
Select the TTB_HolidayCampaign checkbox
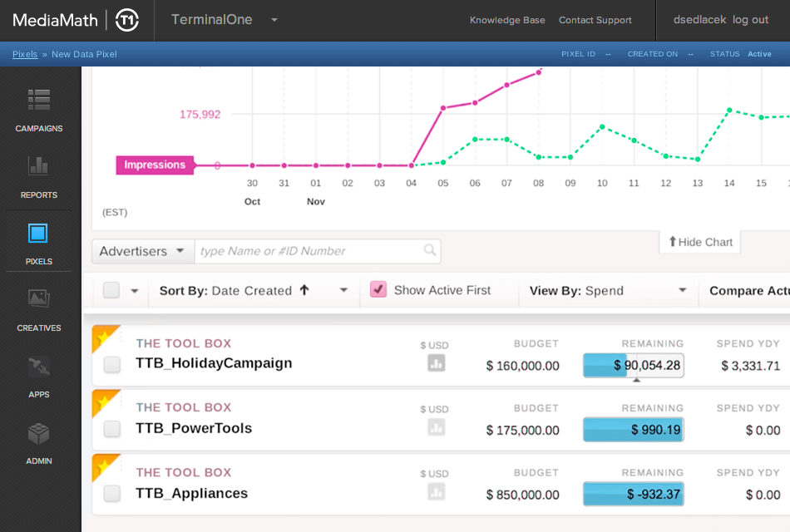(112, 364)
